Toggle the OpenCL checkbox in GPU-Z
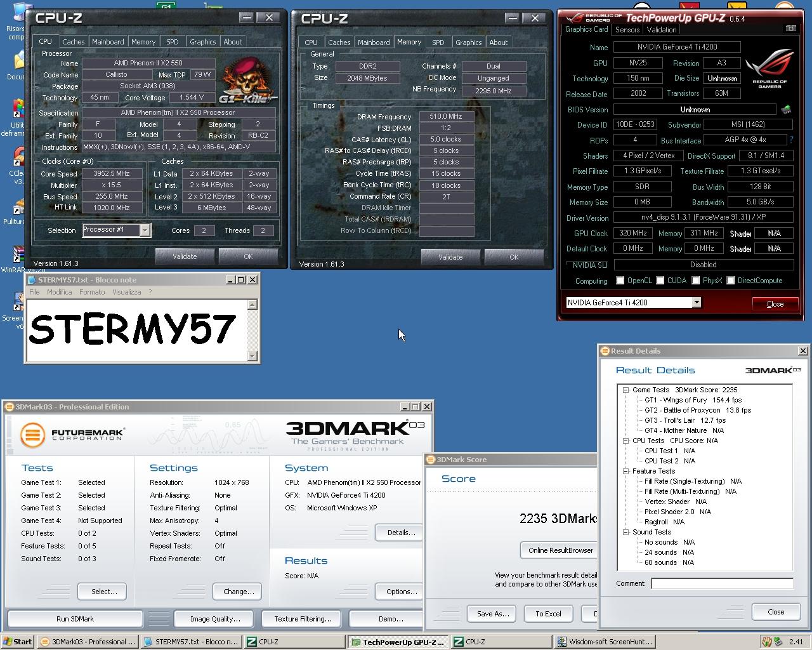812x650 pixels. pyautogui.click(x=620, y=281)
